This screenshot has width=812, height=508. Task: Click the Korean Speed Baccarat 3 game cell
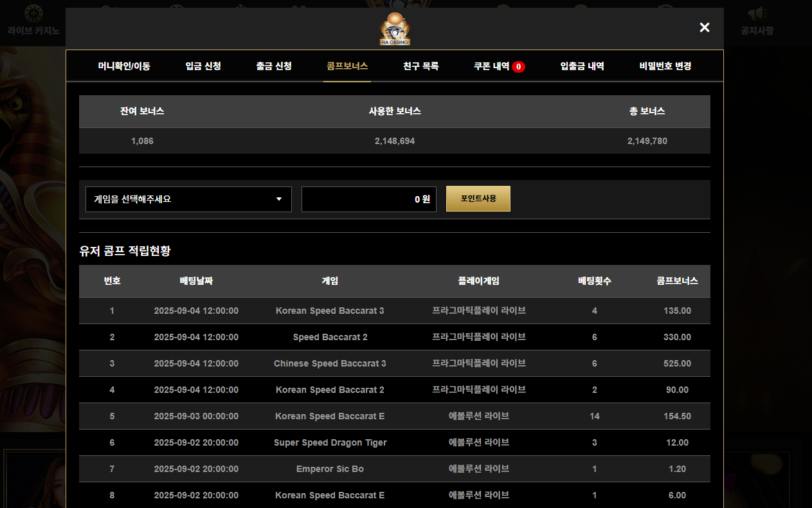pyautogui.click(x=330, y=311)
